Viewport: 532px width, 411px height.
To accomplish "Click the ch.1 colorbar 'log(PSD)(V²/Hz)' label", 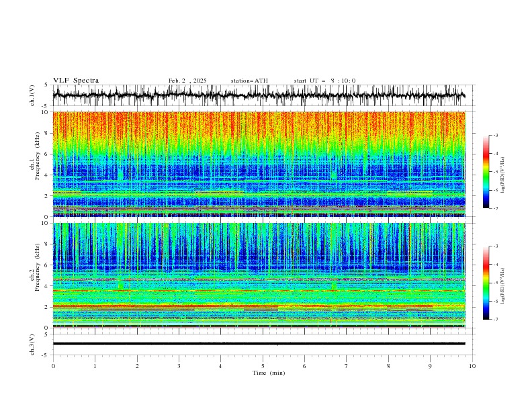I will [x=503, y=175].
